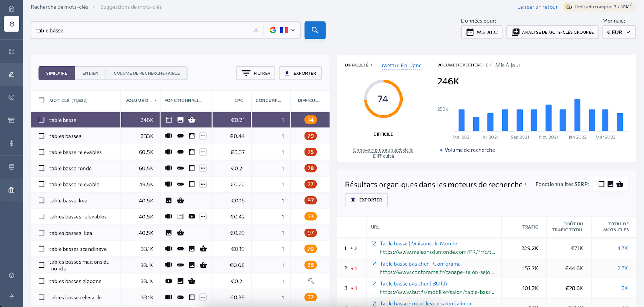Expand sidebar with the arrow icon
This screenshot has height=307, width=644.
tap(11, 296)
